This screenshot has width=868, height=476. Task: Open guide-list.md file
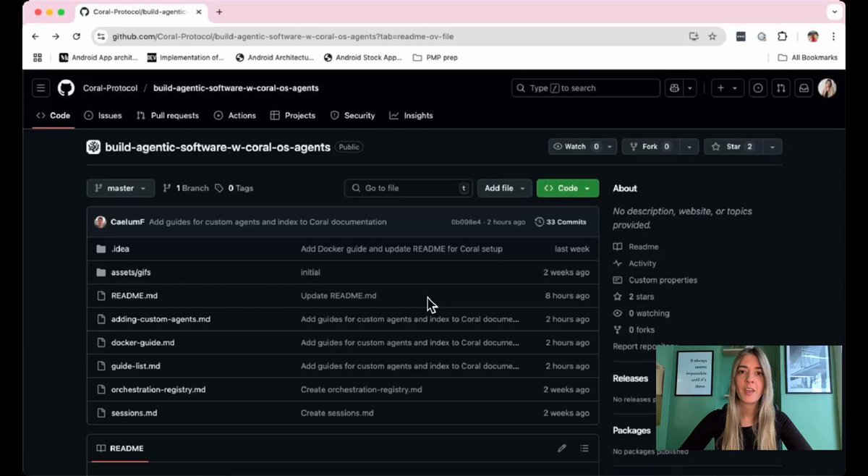[x=135, y=366]
